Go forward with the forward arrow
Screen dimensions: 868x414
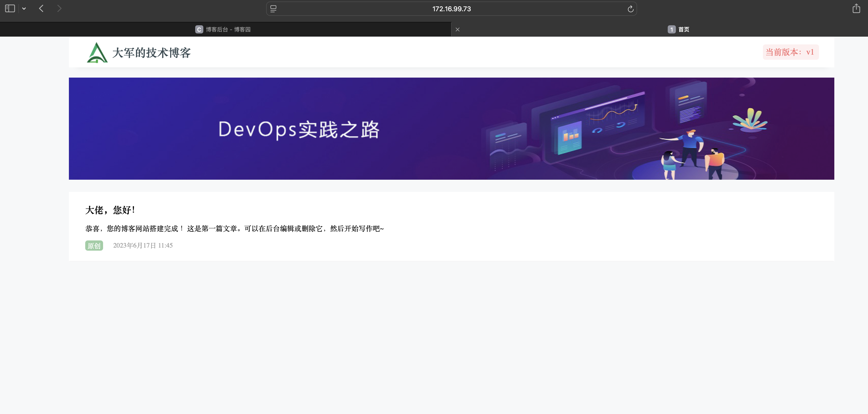click(59, 8)
